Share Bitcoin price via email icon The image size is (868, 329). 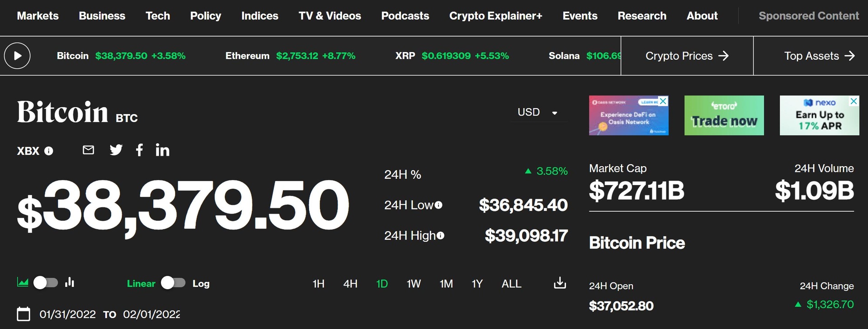[89, 150]
